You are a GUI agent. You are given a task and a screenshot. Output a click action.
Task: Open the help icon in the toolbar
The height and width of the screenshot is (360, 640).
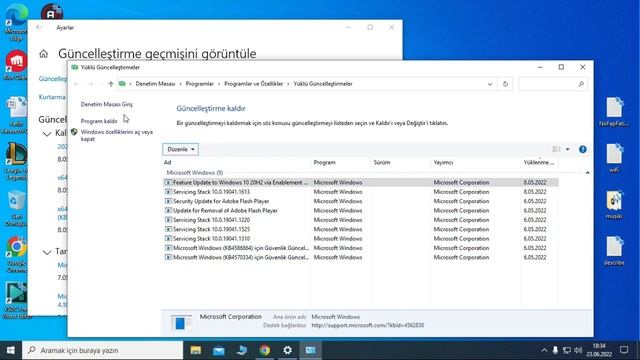pyautogui.click(x=582, y=149)
